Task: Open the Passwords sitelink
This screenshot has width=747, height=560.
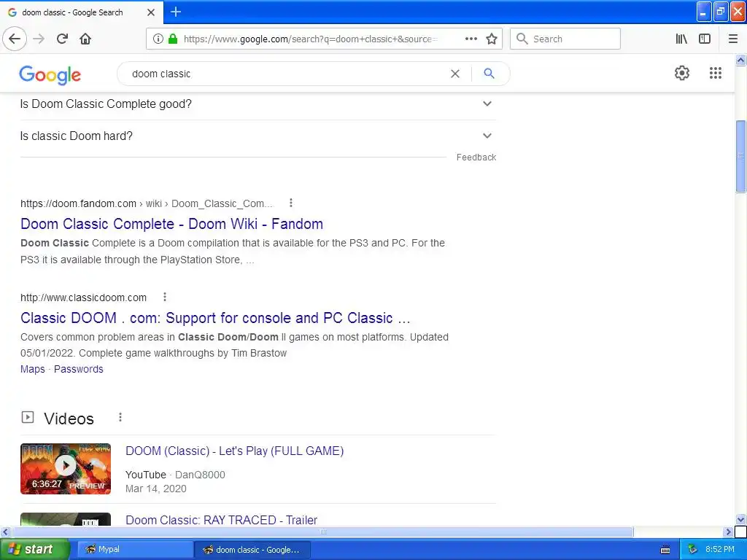Action: coord(79,369)
